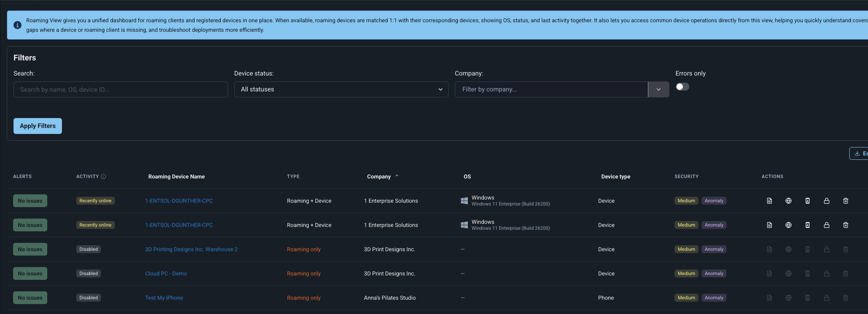Image resolution: width=868 pixels, height=314 pixels.
Task: Click the Activity column info icon
Action: click(x=103, y=176)
